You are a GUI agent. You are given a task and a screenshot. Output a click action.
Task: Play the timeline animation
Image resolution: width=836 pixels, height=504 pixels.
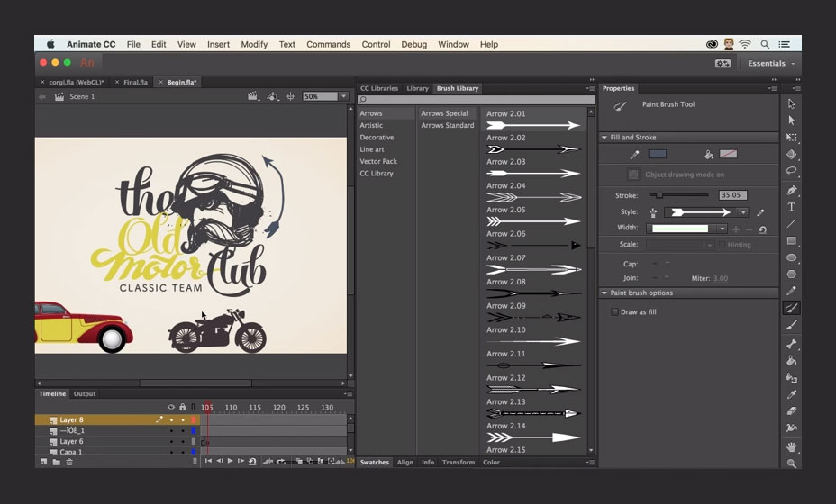click(x=230, y=461)
